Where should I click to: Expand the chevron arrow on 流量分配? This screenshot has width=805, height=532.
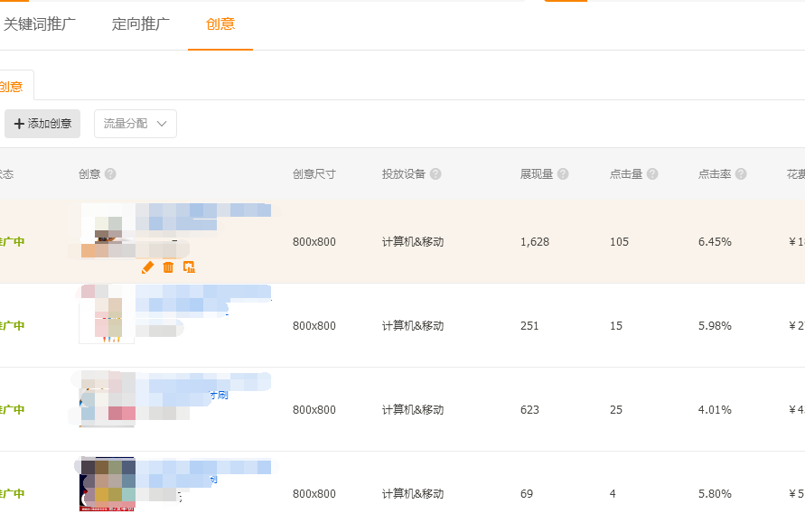click(x=164, y=125)
